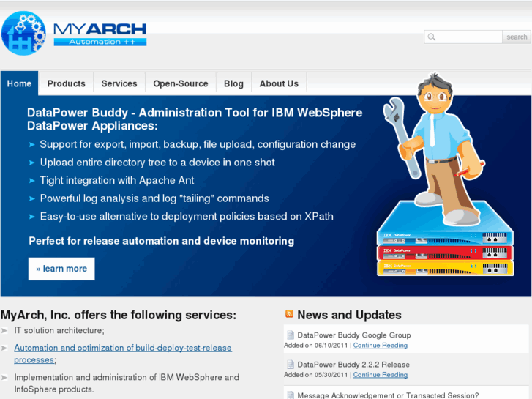
Task: Click the 'Added on 06/10/2011' date
Action: [x=315, y=345]
